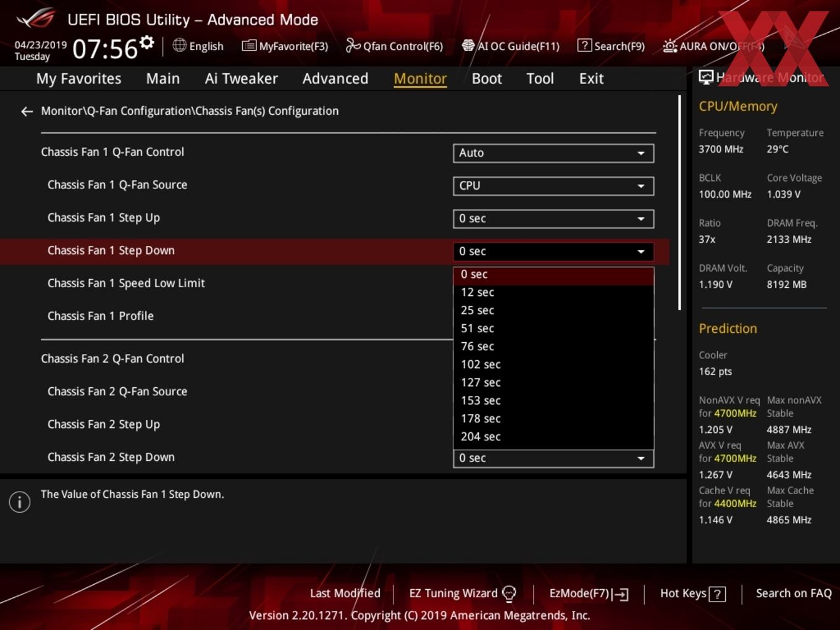The height and width of the screenshot is (630, 840).
Task: Open Chassis Fan 1 Q-Fan Source dropdown
Action: 553,186
